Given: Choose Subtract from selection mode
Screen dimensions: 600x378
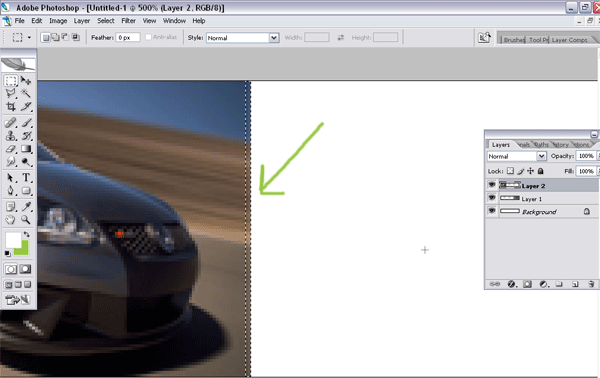Looking at the screenshot, I should pyautogui.click(x=65, y=37).
